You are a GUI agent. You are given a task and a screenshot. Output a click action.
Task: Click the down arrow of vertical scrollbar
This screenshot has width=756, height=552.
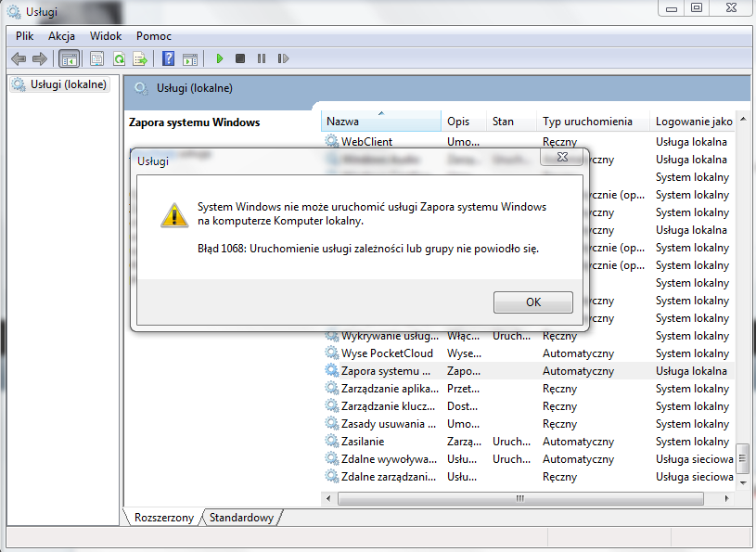[x=743, y=483]
